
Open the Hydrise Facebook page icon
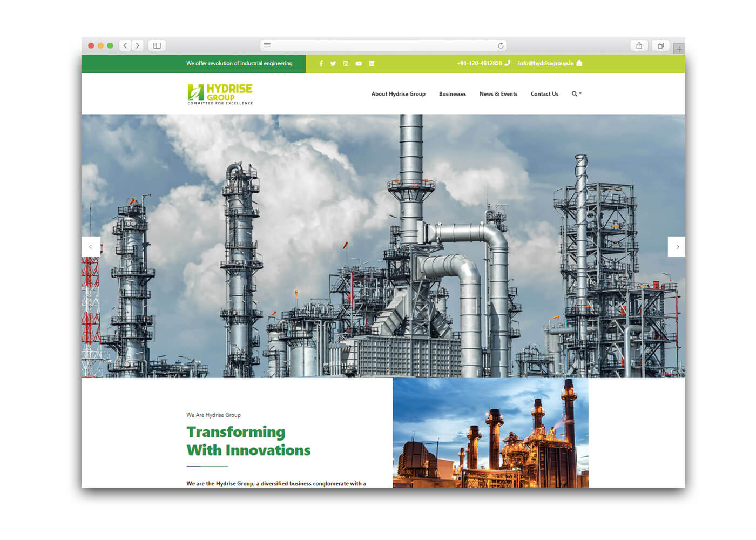click(x=321, y=64)
